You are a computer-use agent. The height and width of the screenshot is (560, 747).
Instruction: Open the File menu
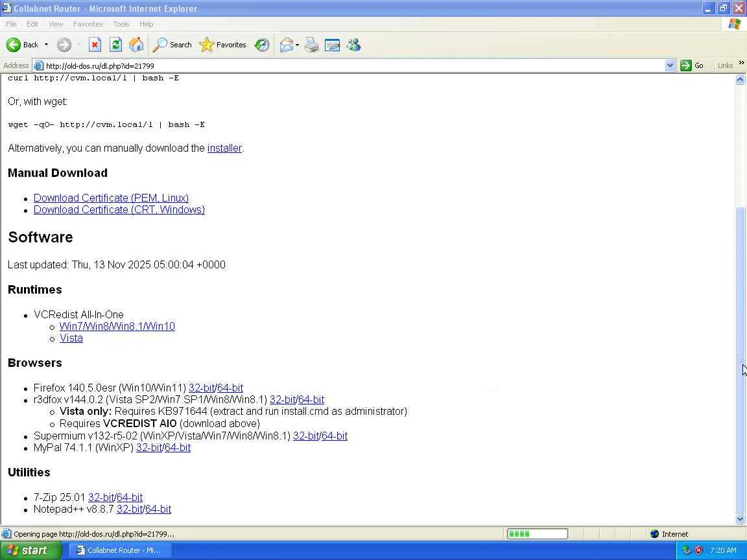11,24
